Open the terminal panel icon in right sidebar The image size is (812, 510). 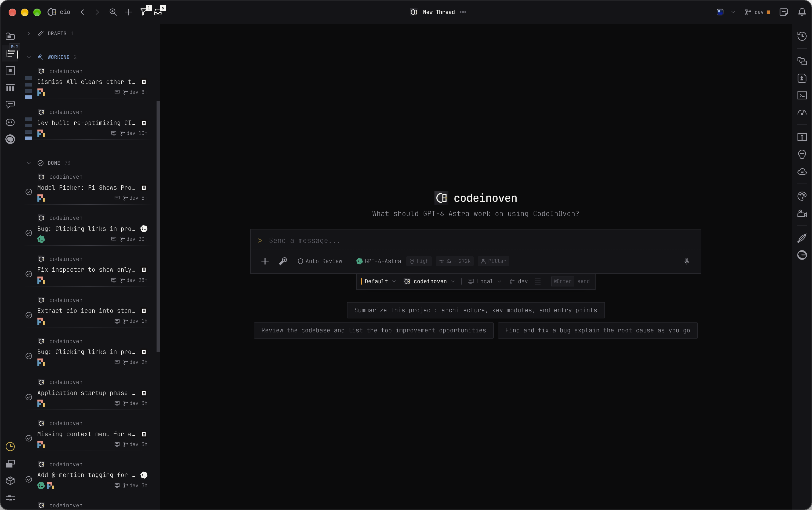tap(802, 95)
